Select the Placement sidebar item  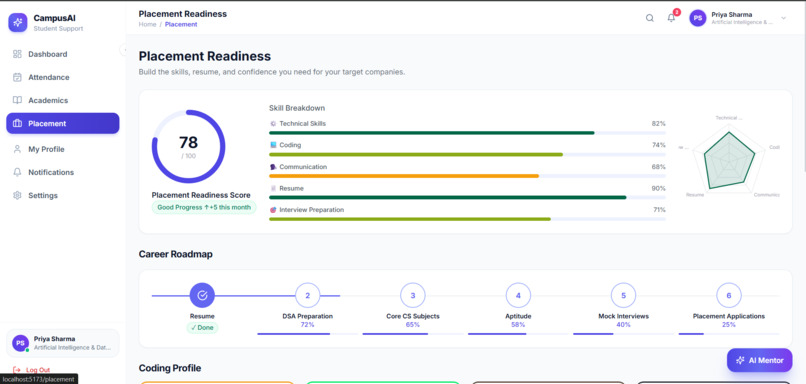tap(63, 123)
